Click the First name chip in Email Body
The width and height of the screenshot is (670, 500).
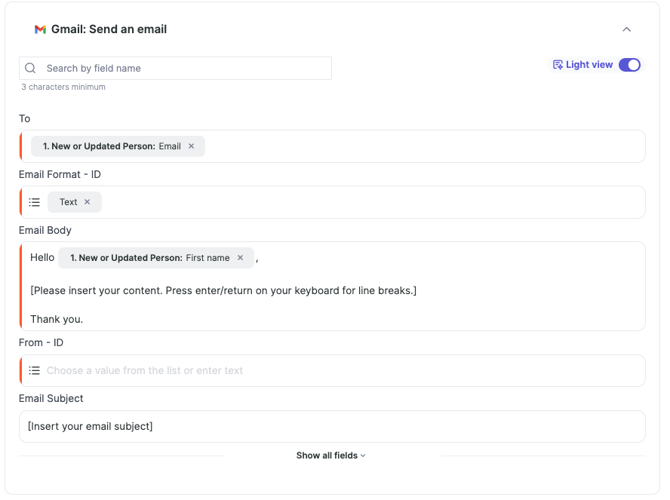pos(150,258)
